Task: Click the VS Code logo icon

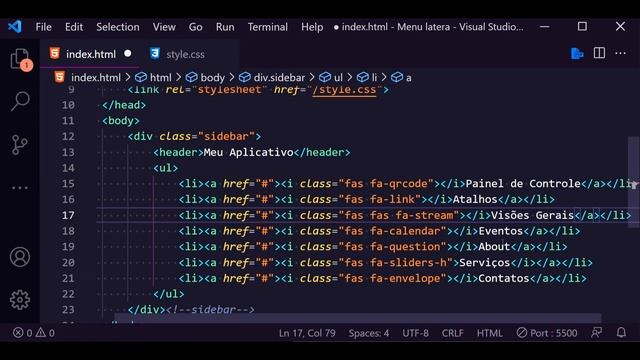Action: [x=15, y=27]
